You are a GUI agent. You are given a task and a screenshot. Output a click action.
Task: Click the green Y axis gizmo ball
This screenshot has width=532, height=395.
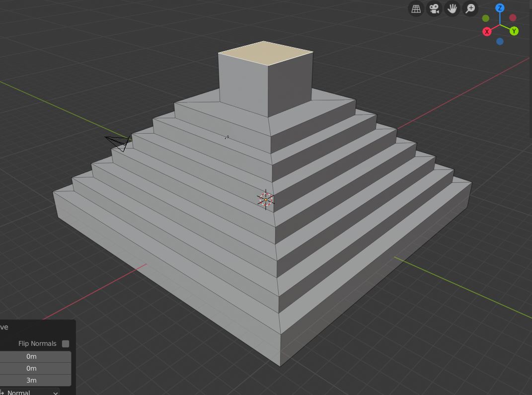[x=514, y=31]
